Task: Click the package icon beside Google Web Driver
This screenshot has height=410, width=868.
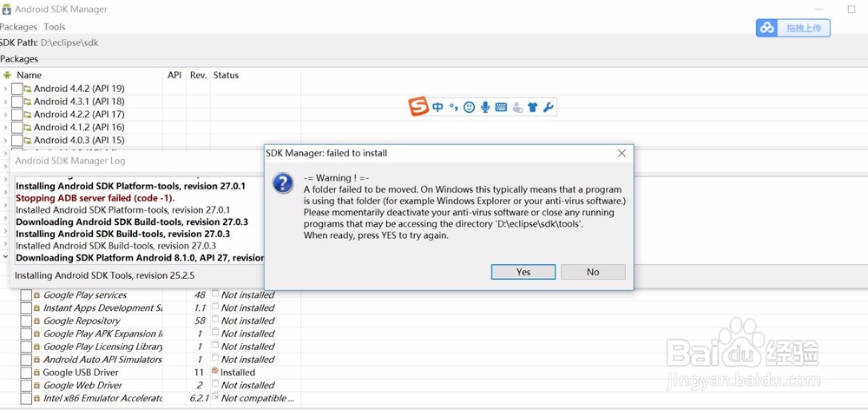Action: click(37, 386)
